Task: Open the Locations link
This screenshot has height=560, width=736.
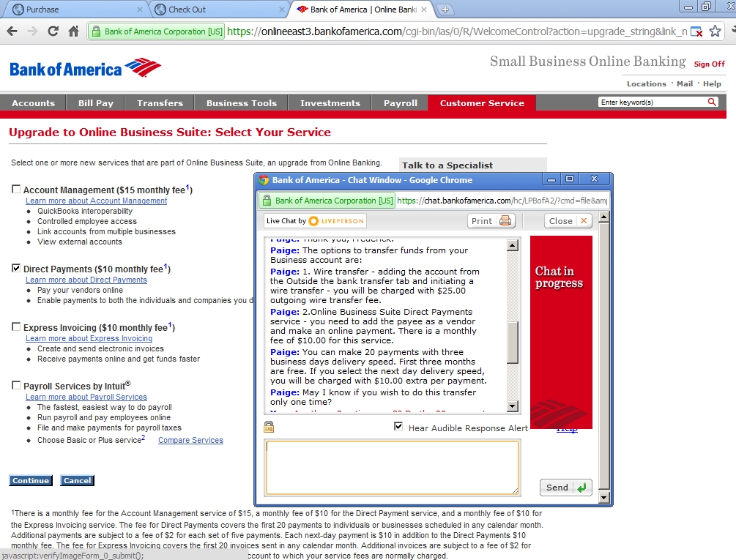Action: click(x=647, y=83)
